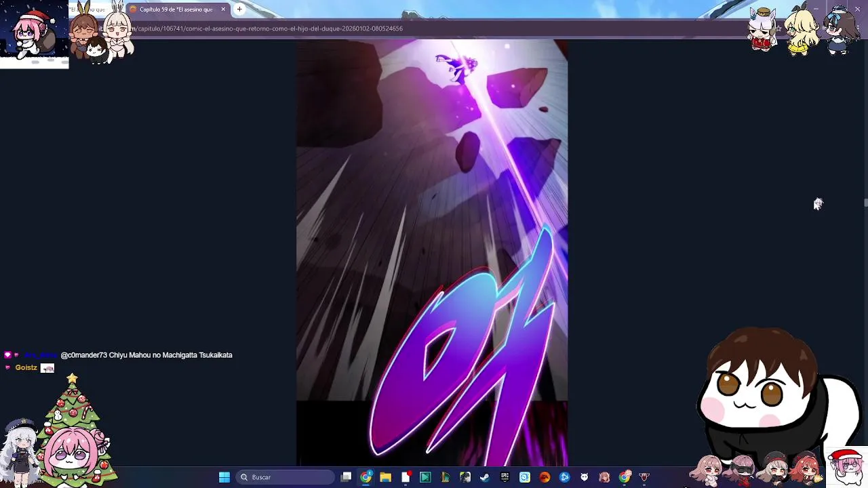
Task: Open the Windows Start menu
Action: 224,477
